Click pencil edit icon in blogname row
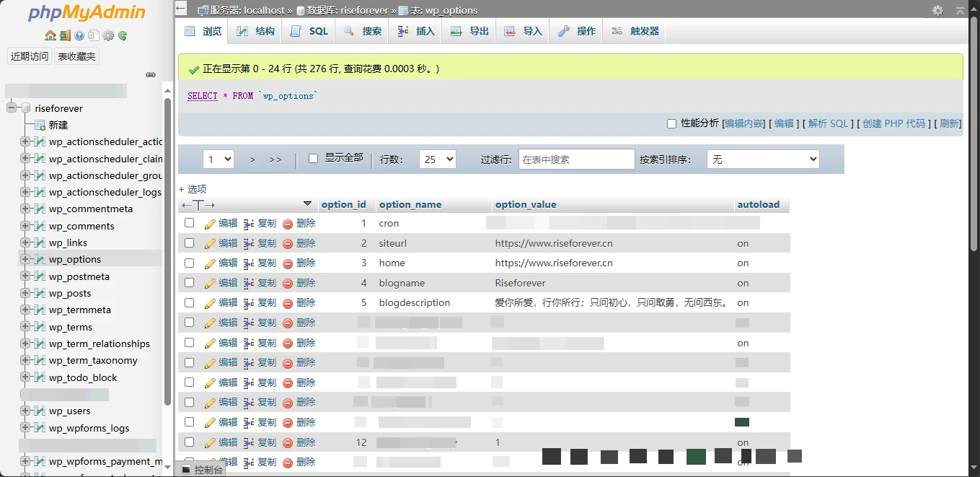Viewport: 980px width, 477px height. pos(210,284)
